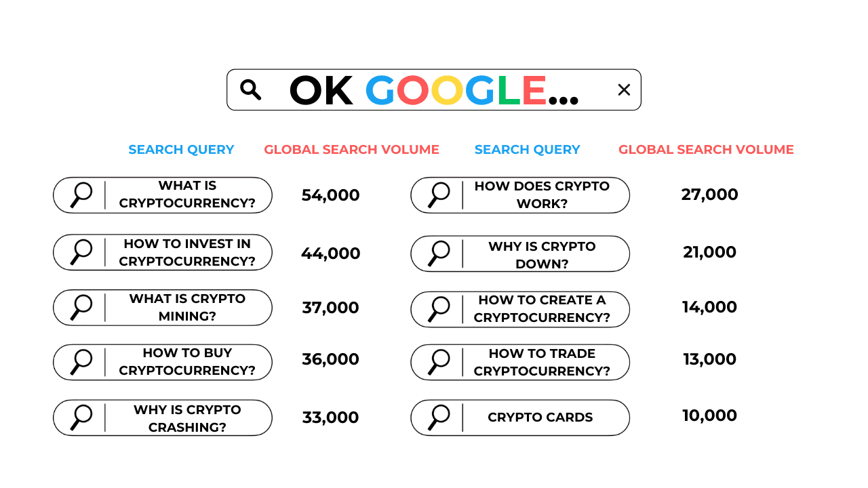Click the 44,000 search volume value
The width and height of the screenshot is (868, 488).
click(331, 253)
